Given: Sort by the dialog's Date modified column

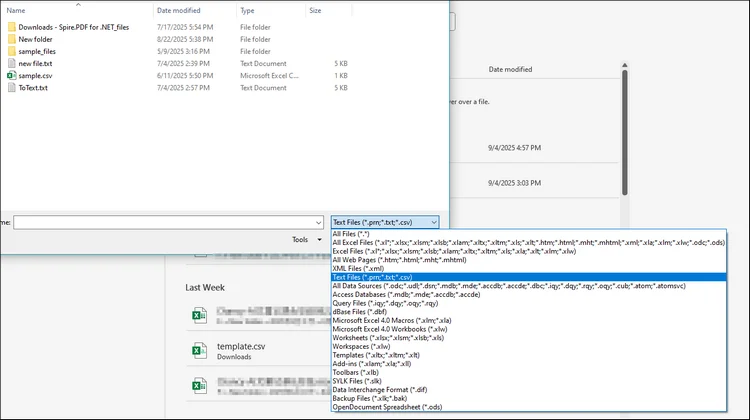Looking at the screenshot, I should (178, 11).
